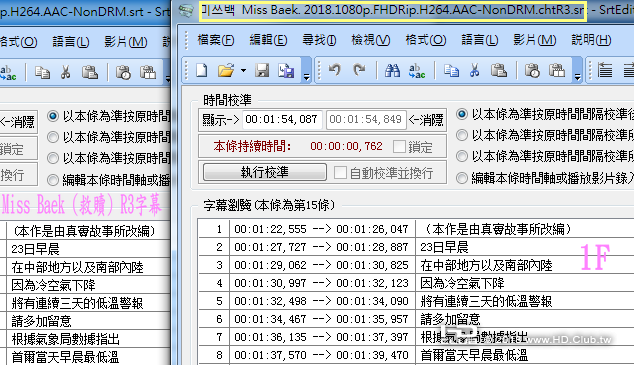This screenshot has width=634, height=365.
Task: Save with the floppy disk icon
Action: click(x=262, y=71)
